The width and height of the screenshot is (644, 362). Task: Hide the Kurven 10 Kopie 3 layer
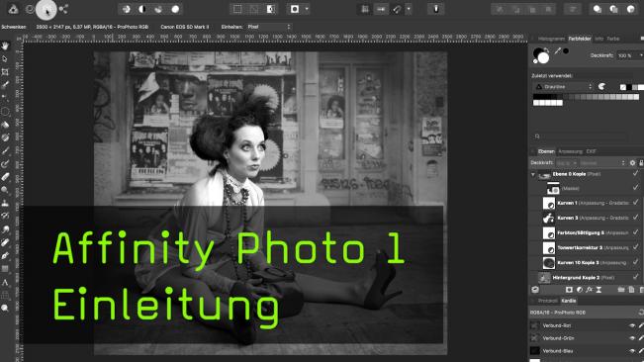(x=635, y=262)
